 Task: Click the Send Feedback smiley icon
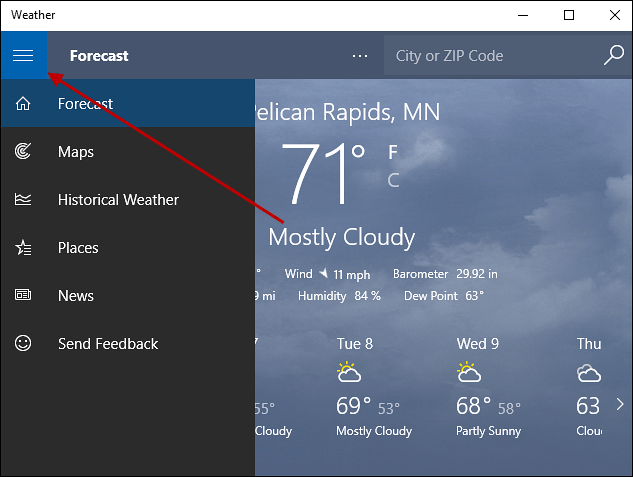tap(23, 343)
